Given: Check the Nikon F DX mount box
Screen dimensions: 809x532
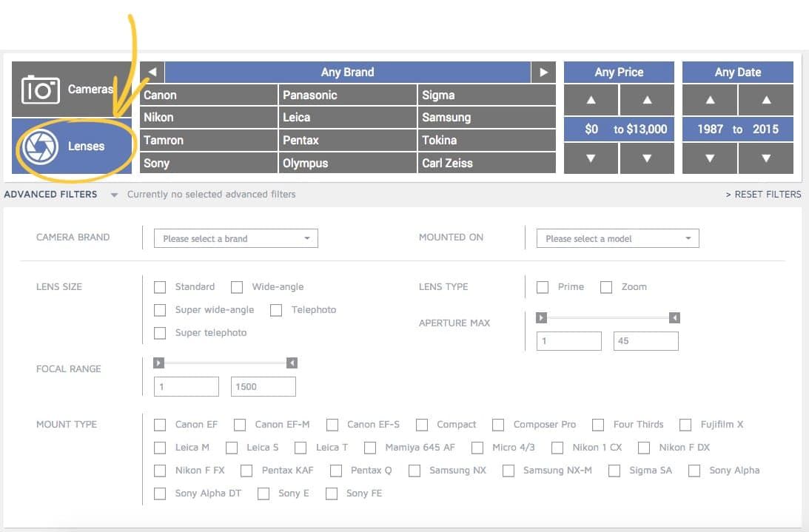Looking at the screenshot, I should 644,448.
